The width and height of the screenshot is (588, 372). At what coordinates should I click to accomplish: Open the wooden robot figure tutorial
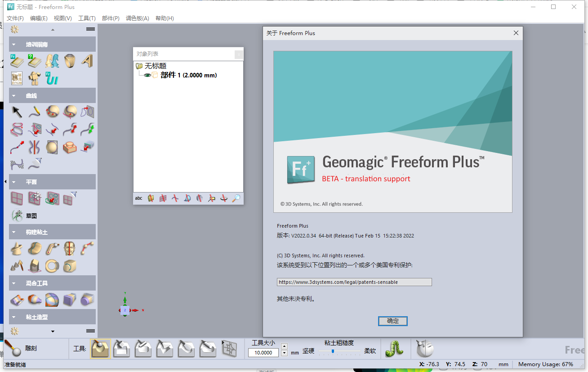tap(34, 78)
